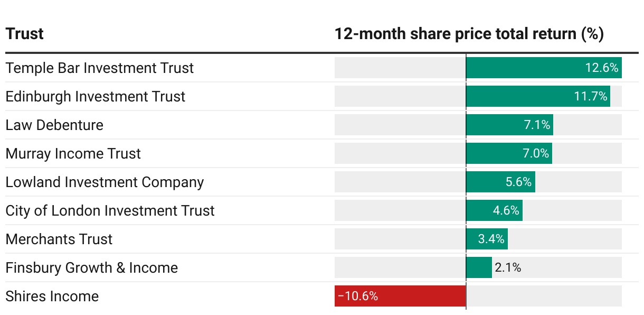644x315 pixels.
Task: Click the 12-month share price total return header
Action: pos(469,34)
